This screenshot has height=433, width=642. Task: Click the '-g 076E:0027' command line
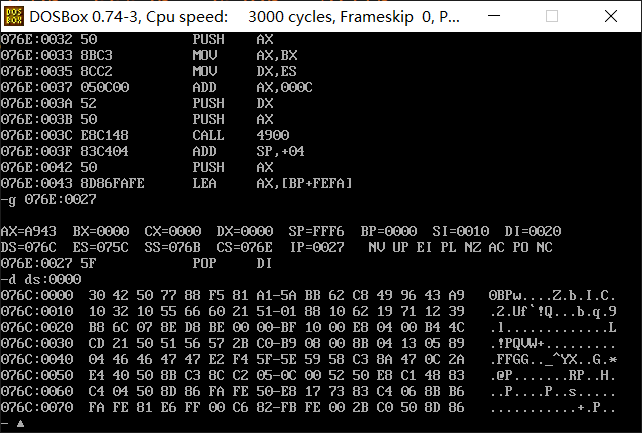[49, 200]
